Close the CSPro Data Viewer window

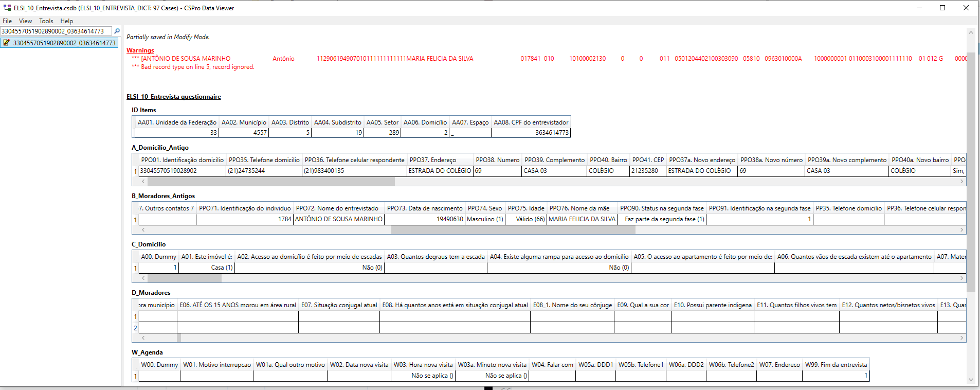(x=966, y=8)
